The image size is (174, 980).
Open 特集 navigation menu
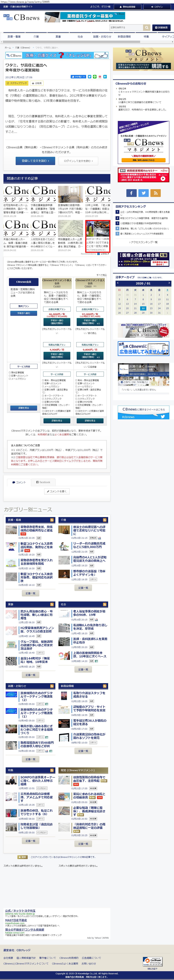(146, 37)
